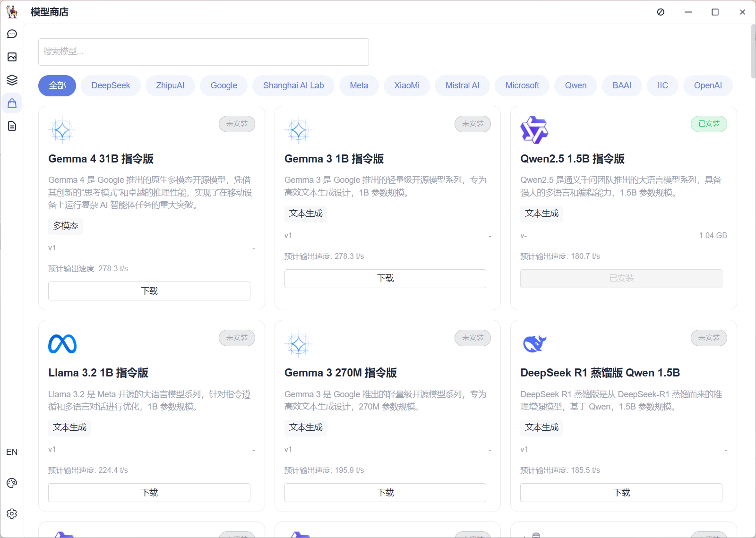
Task: Click 已安装 badge on Qwen2.5 card
Action: [x=709, y=124]
